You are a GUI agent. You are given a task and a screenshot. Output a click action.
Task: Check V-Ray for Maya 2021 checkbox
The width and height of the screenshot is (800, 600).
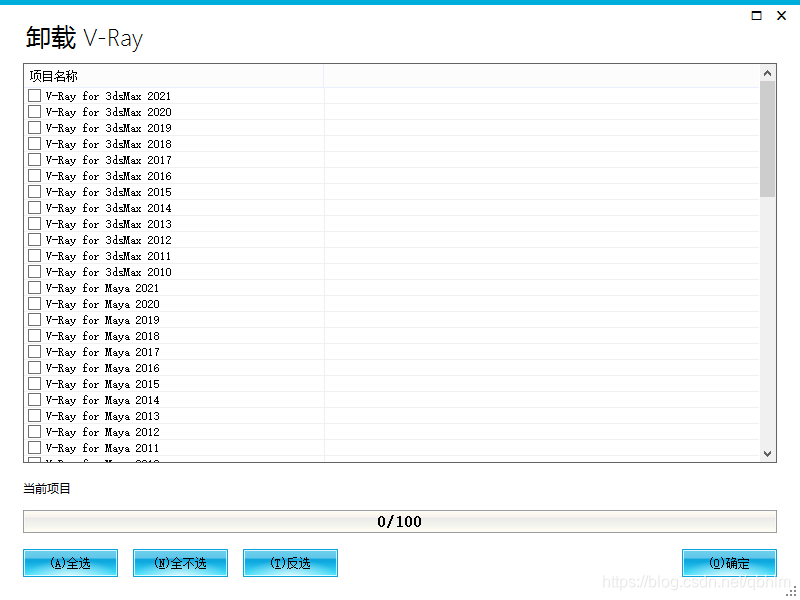point(35,288)
